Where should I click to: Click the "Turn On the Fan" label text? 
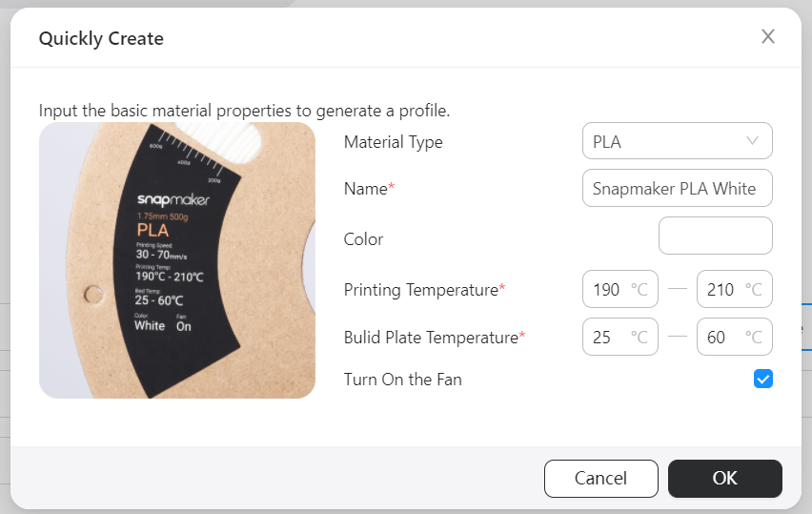[x=402, y=380]
